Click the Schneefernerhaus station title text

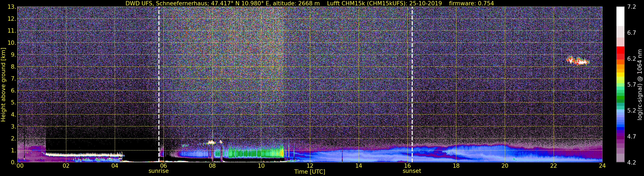223,3
